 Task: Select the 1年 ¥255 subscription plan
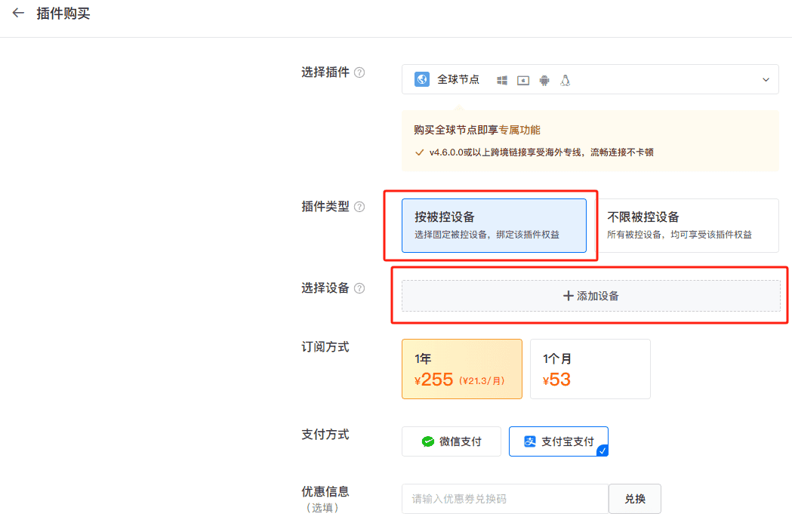461,369
